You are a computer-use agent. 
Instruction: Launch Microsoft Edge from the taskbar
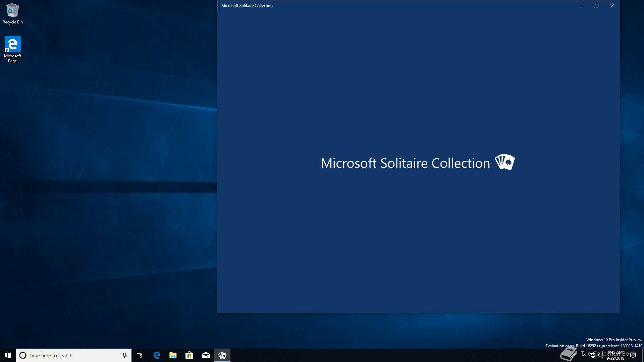point(157,355)
